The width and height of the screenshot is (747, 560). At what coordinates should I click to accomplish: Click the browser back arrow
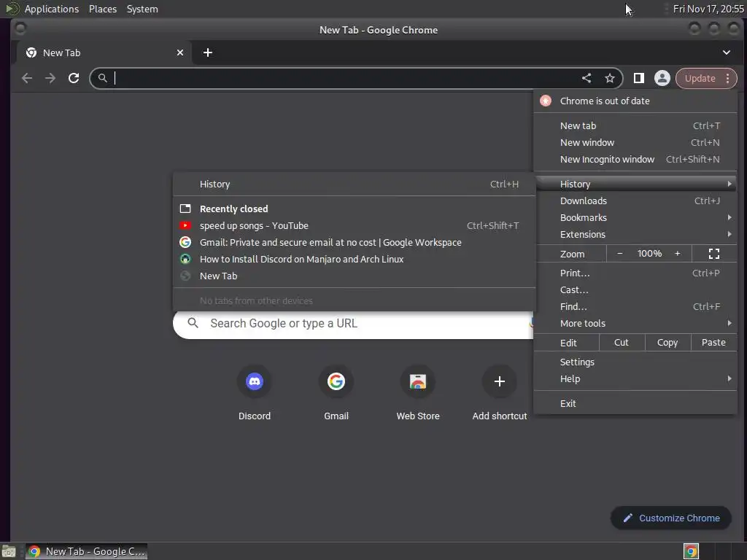pyautogui.click(x=27, y=78)
